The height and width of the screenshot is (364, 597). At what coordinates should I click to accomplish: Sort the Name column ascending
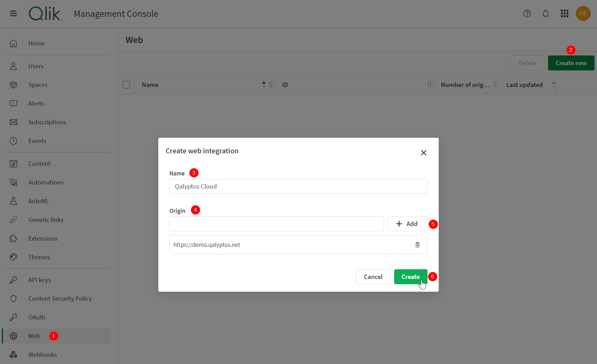264,82
